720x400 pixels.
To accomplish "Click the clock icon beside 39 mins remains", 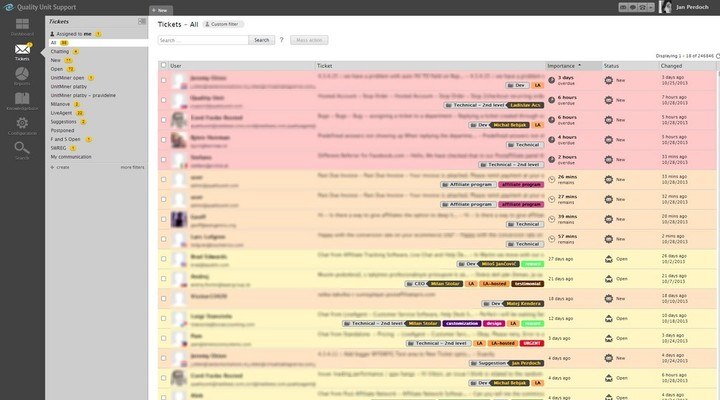I will click(x=551, y=219).
